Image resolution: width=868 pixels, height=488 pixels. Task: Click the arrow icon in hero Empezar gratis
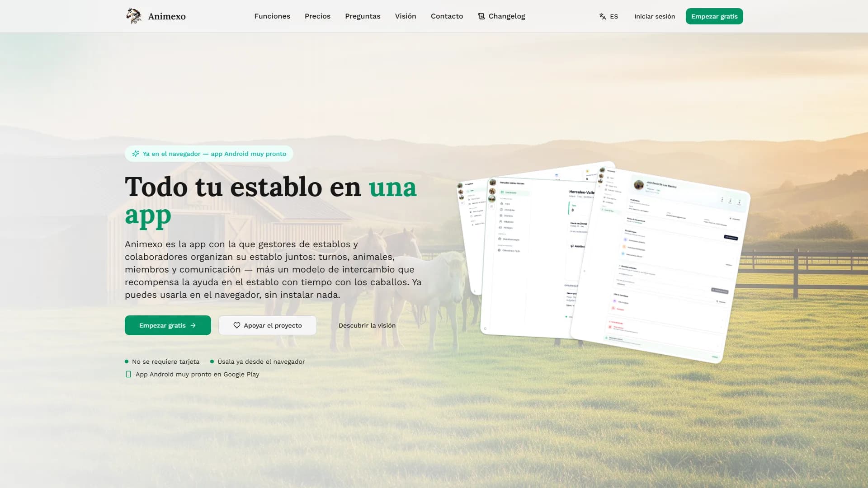[193, 325]
